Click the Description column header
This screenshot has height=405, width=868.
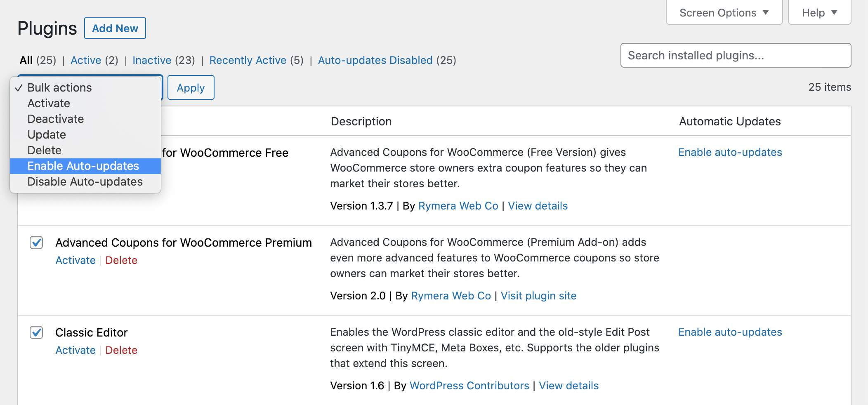point(361,121)
